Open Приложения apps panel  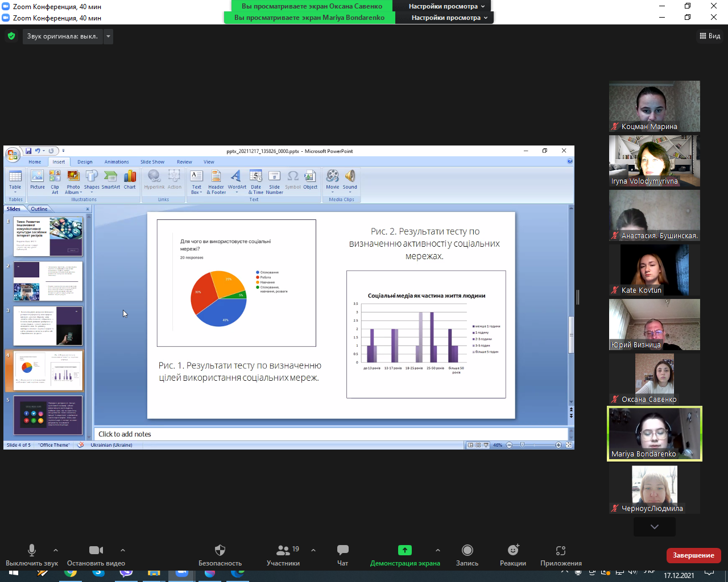pos(561,555)
